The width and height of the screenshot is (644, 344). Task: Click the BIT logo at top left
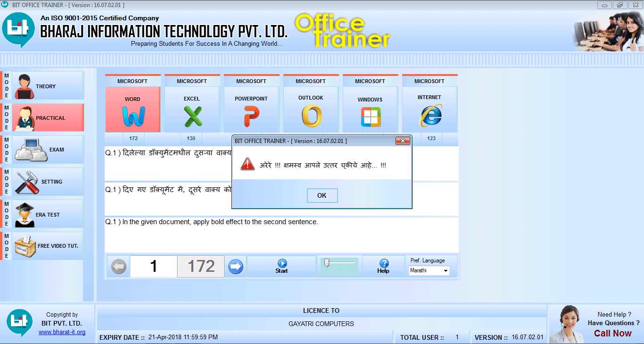pyautogui.click(x=18, y=29)
